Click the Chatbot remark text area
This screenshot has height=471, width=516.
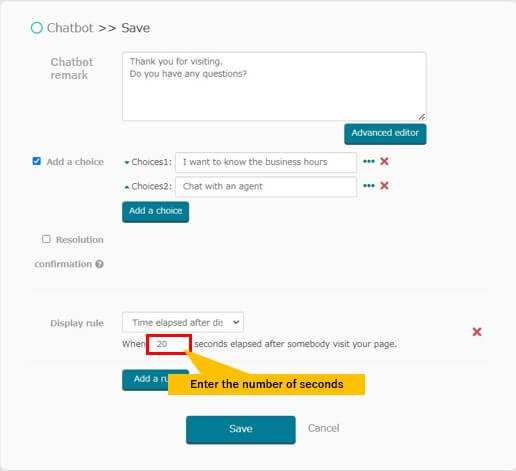[x=274, y=86]
